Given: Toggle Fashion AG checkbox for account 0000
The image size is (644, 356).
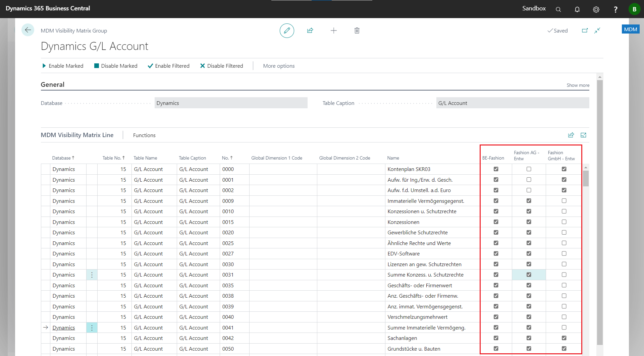Looking at the screenshot, I should click(529, 169).
